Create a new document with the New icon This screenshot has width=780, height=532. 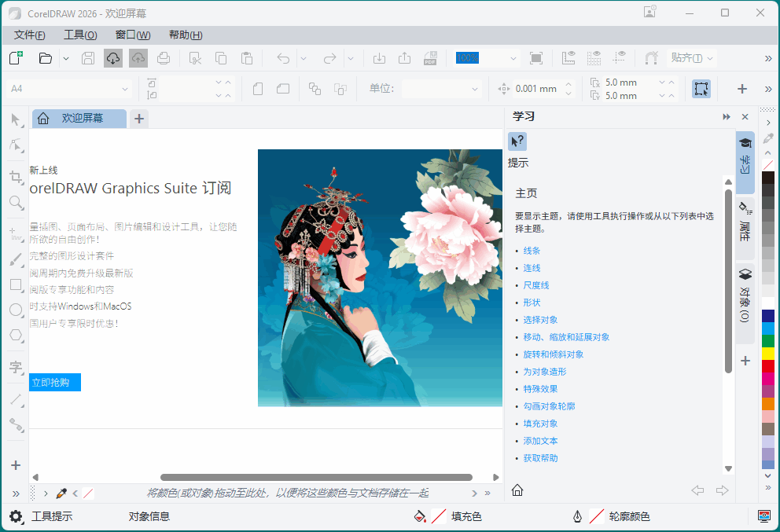click(16, 58)
